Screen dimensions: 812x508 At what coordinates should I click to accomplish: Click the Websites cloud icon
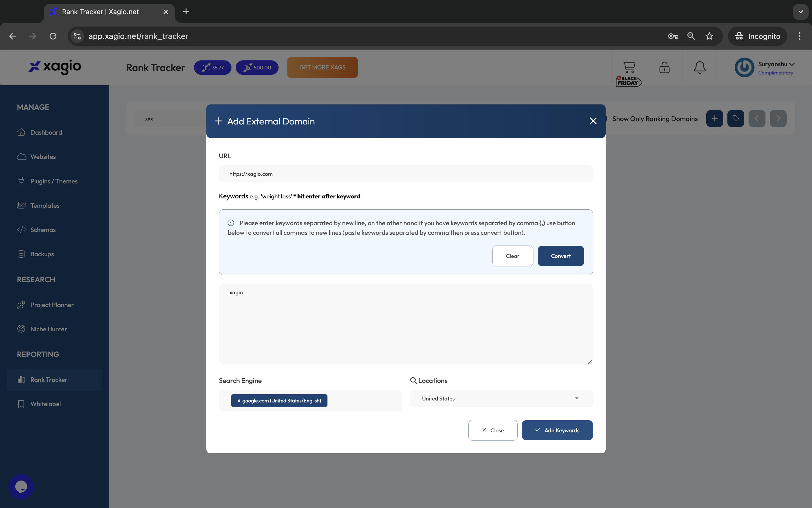(x=21, y=157)
